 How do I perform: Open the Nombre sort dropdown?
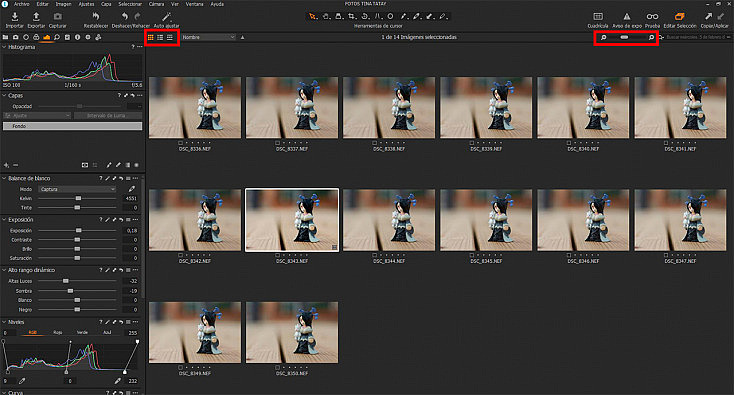(208, 37)
